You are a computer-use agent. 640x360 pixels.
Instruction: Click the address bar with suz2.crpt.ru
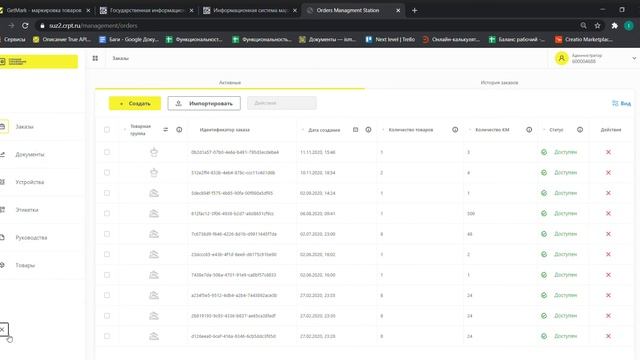coord(306,26)
